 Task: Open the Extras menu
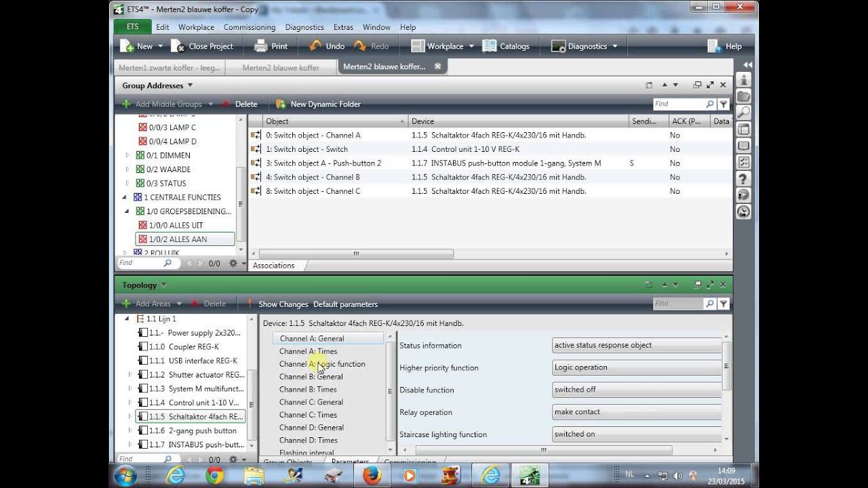(343, 27)
